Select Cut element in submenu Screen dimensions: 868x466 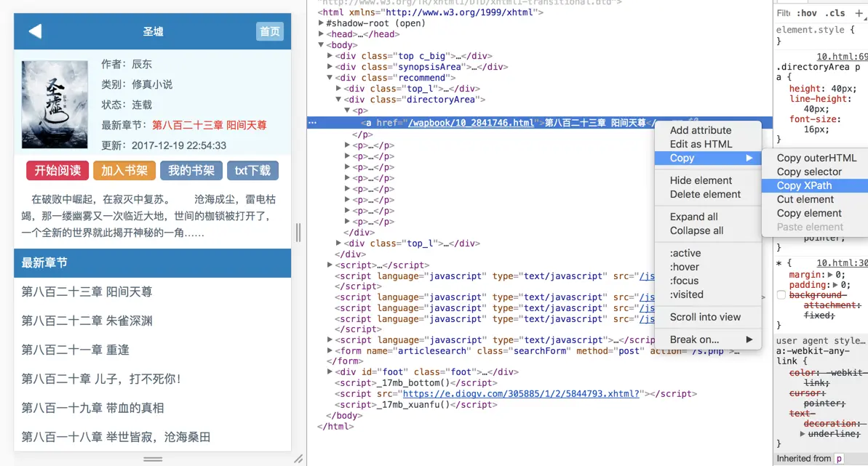point(805,199)
